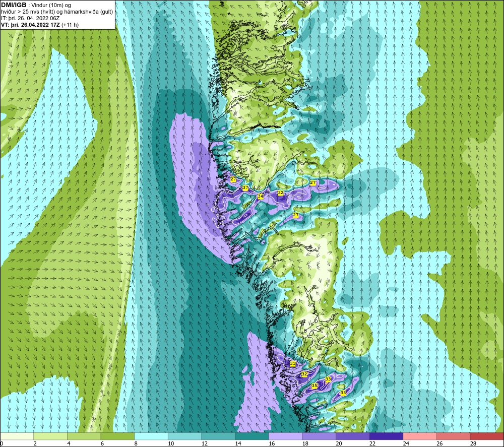Select the IT: þri. 26. 04. 2022 06Z line
The image size is (504, 447).
tap(30, 18)
